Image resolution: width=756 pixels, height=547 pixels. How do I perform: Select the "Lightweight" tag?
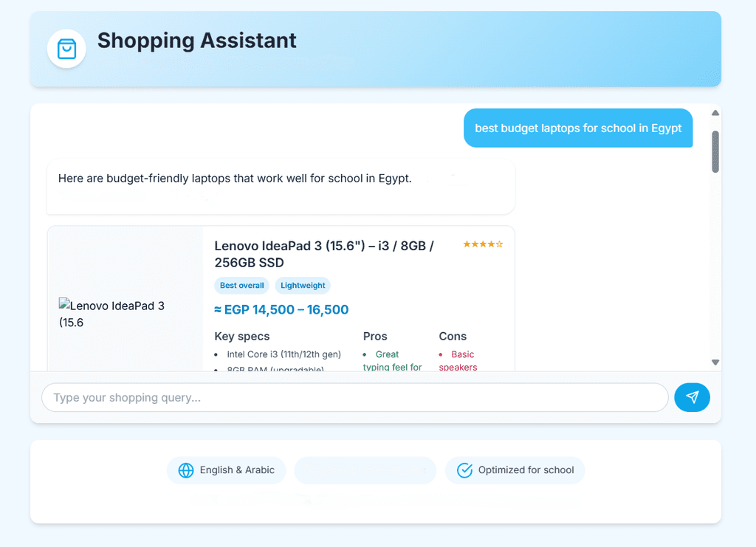click(x=303, y=286)
